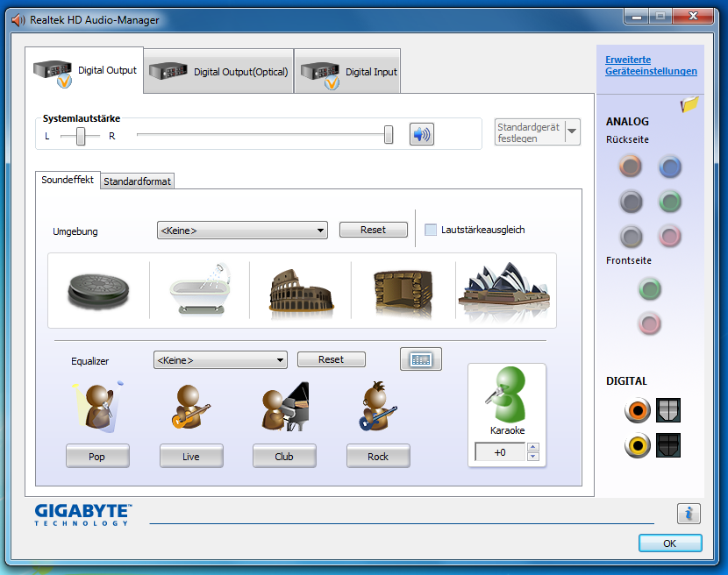Screen dimensions: 728x575
Task: Click the upper optical digital connector
Action: [668, 410]
